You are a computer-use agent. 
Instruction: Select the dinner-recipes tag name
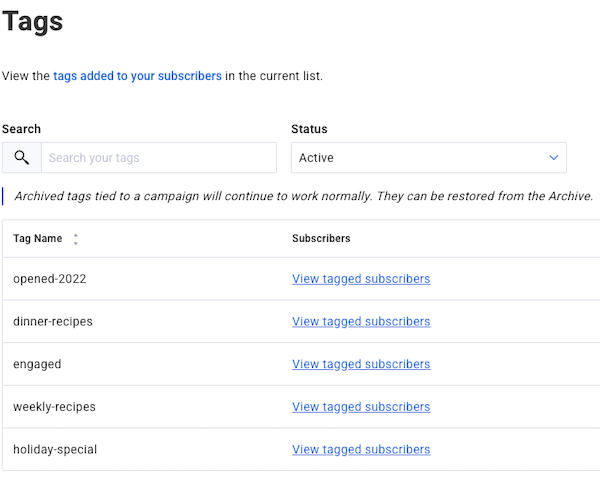pyautogui.click(x=54, y=322)
